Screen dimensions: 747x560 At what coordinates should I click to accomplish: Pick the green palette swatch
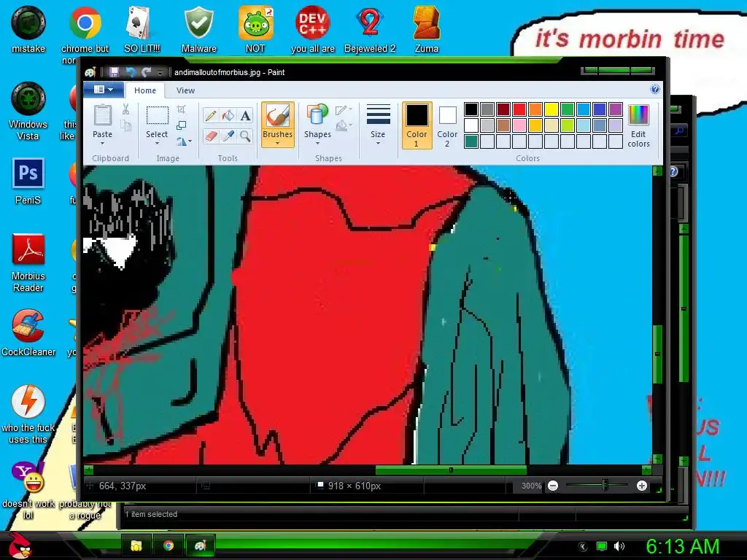pyautogui.click(x=568, y=109)
